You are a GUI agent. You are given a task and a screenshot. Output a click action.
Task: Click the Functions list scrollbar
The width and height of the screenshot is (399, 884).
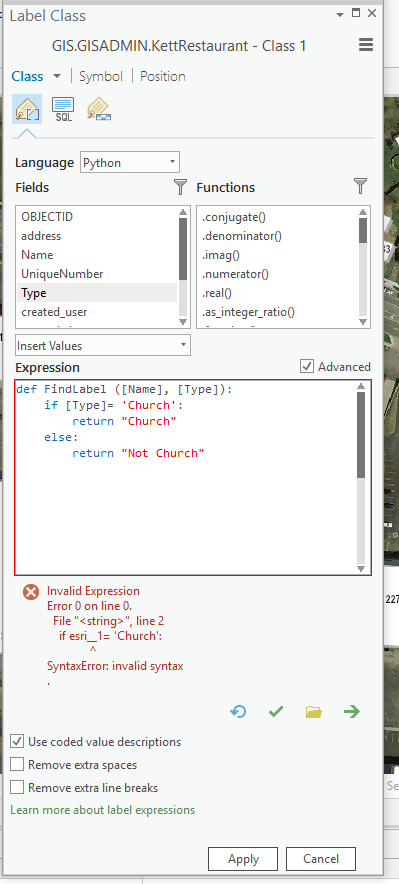point(363,230)
